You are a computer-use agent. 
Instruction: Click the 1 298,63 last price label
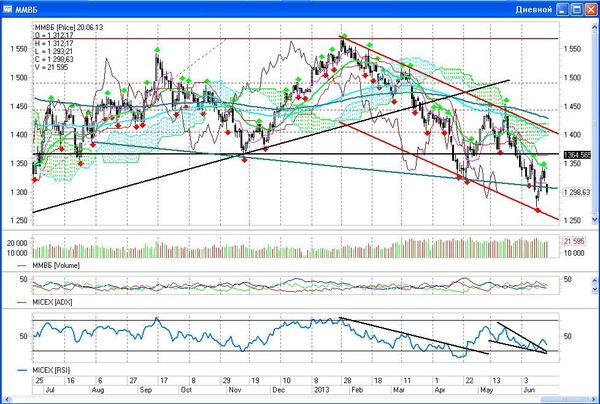[577, 192]
